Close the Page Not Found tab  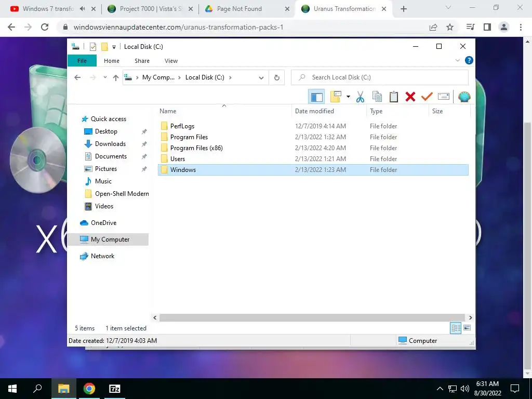287,9
